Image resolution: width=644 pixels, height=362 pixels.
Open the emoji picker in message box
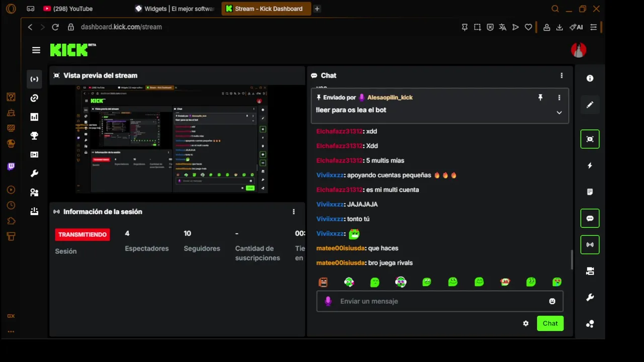coord(552,301)
